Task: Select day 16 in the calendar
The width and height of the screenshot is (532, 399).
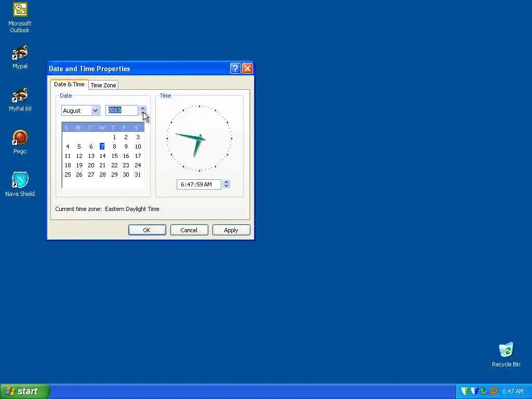Action: click(x=126, y=156)
